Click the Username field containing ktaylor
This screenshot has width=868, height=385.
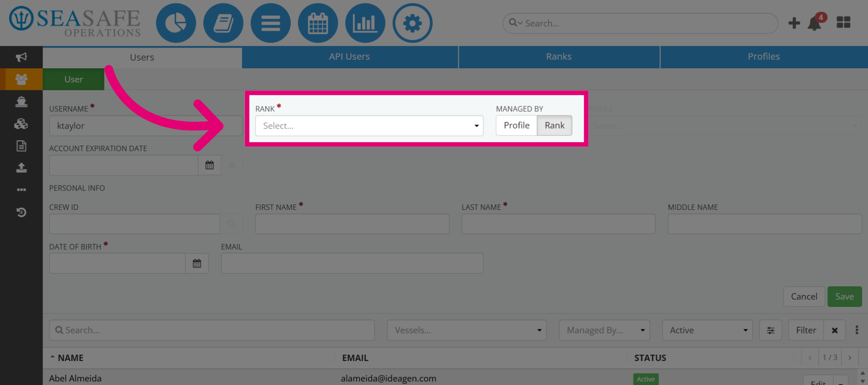(x=146, y=126)
